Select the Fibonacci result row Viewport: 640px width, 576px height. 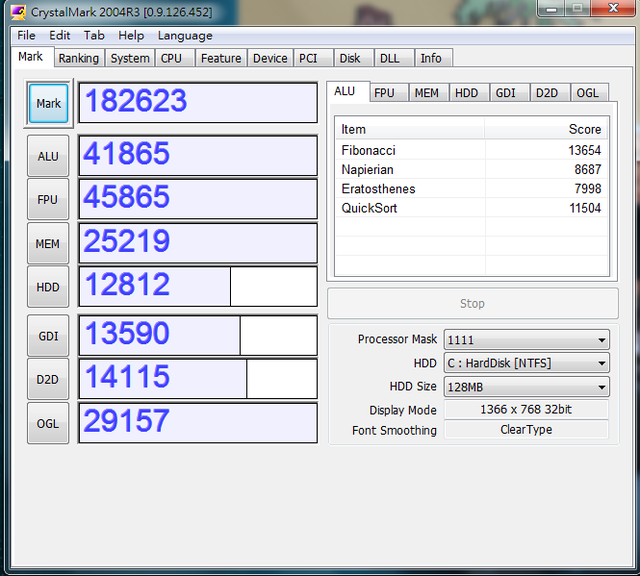[x=471, y=150]
